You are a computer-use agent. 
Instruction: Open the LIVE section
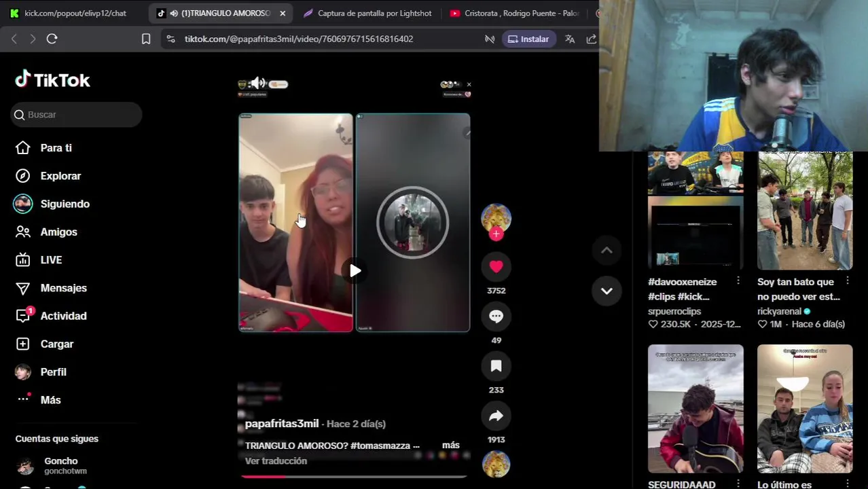point(51,260)
